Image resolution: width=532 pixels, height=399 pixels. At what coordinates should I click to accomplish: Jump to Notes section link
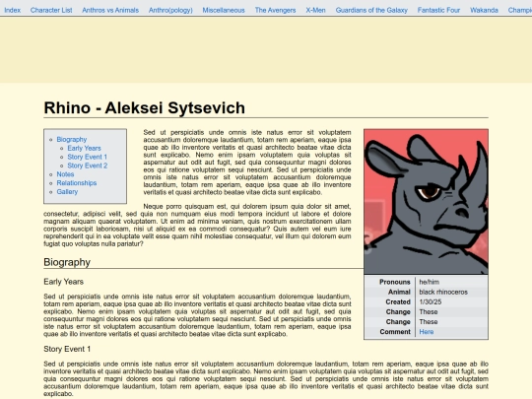tap(65, 174)
